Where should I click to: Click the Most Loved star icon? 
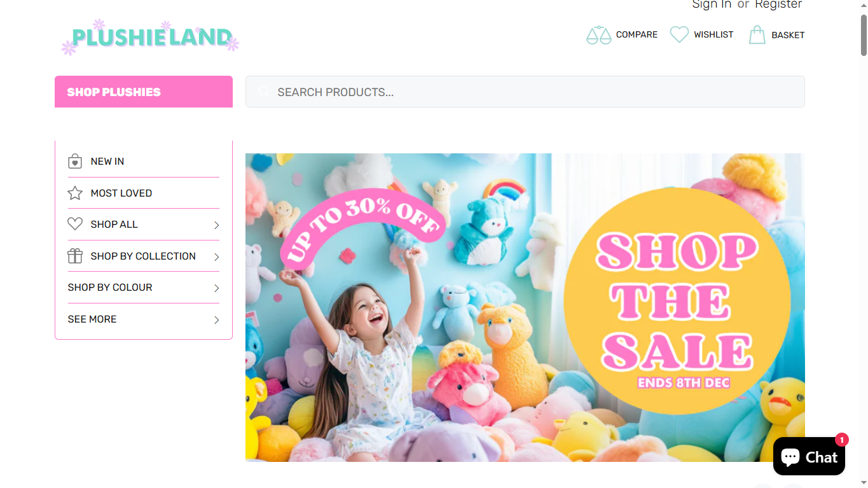[75, 193]
